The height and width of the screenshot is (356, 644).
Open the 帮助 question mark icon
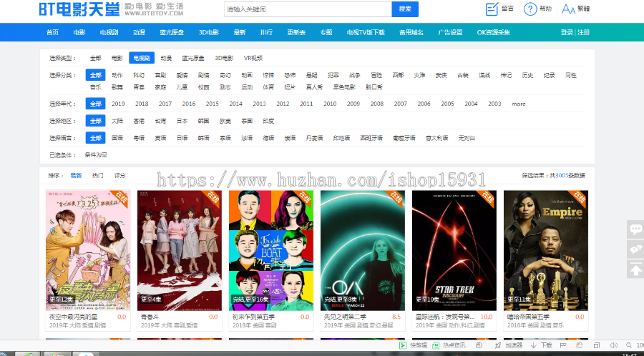pos(530,9)
